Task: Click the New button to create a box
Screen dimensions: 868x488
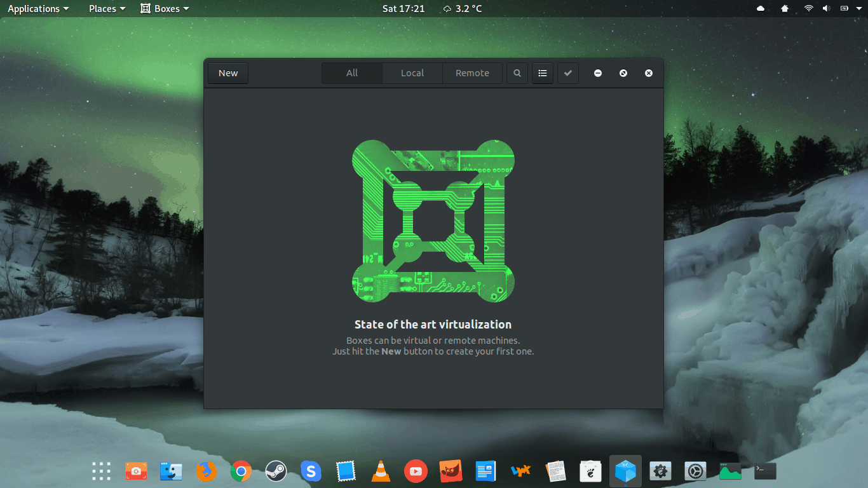Action: [x=228, y=73]
